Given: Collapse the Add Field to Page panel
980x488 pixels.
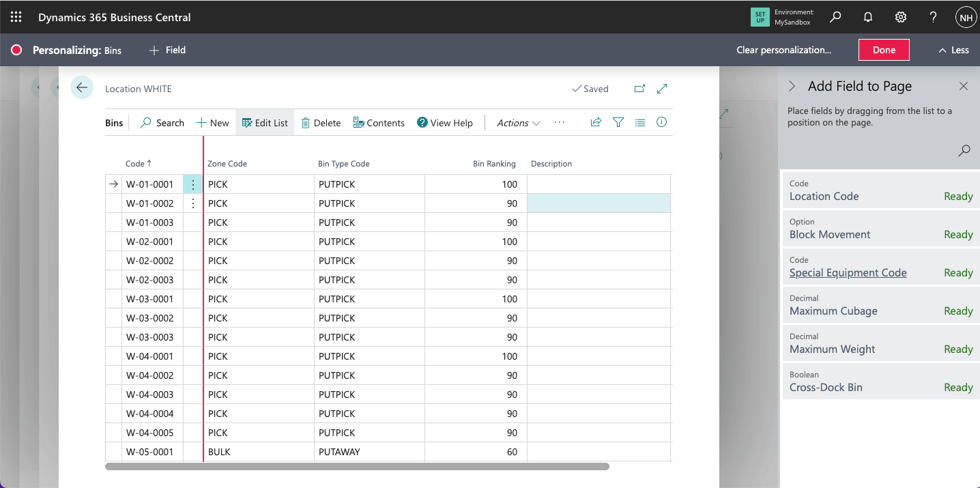Looking at the screenshot, I should click(792, 86).
